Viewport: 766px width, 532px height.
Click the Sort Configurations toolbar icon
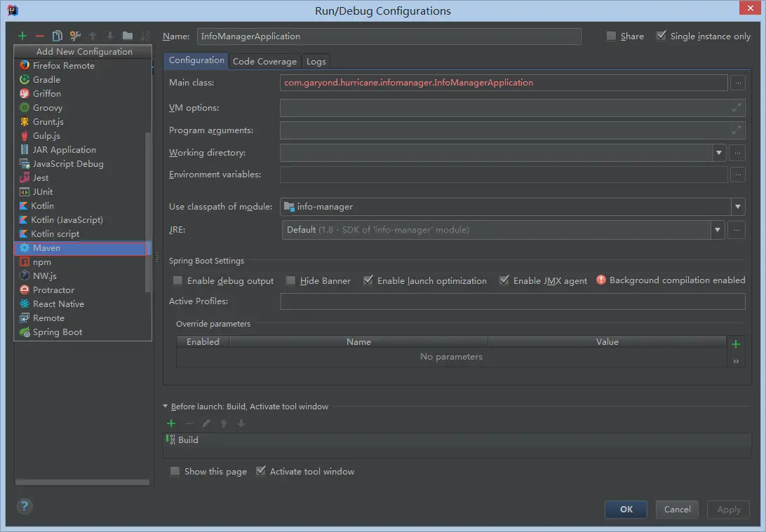coord(145,36)
